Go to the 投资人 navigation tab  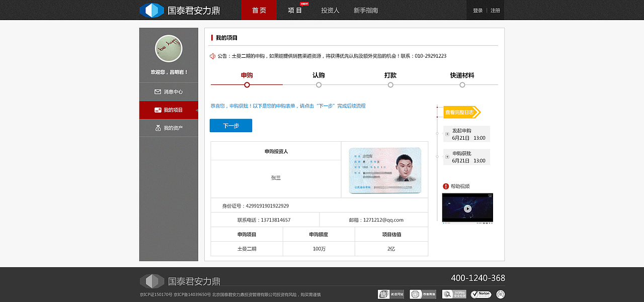tap(330, 10)
